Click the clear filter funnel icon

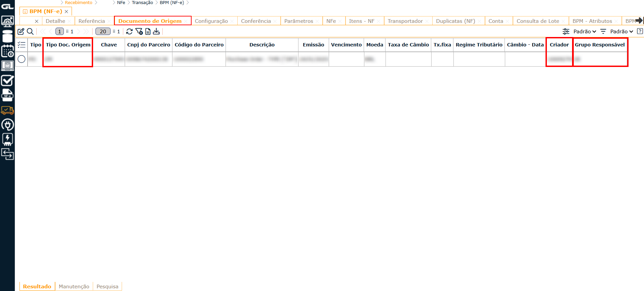coord(139,31)
